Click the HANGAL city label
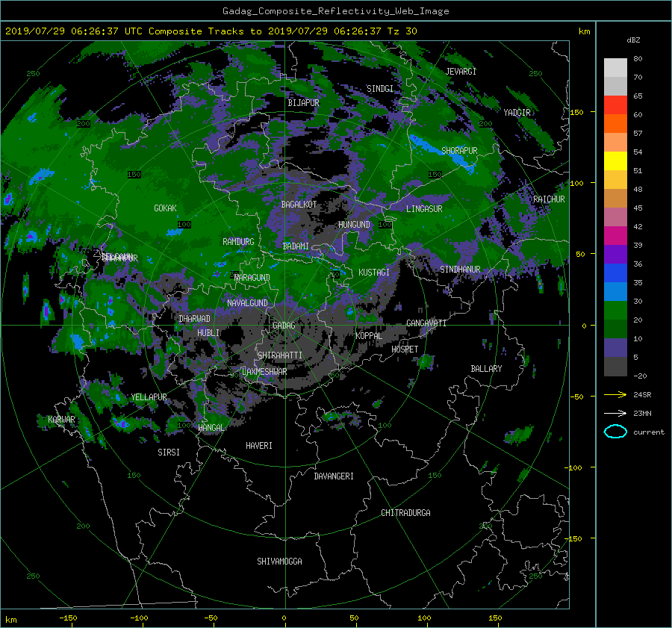The width and height of the screenshot is (672, 628). pyautogui.click(x=211, y=428)
